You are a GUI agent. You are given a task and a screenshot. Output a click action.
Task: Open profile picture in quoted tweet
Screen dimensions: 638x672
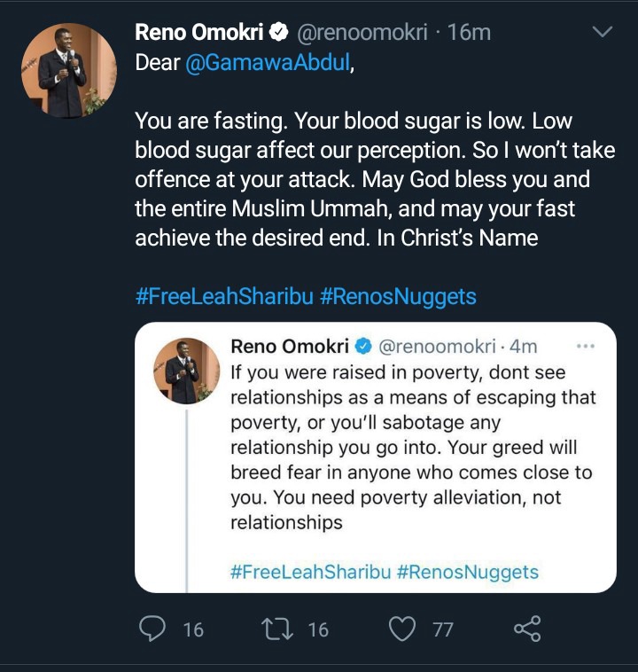(186, 371)
